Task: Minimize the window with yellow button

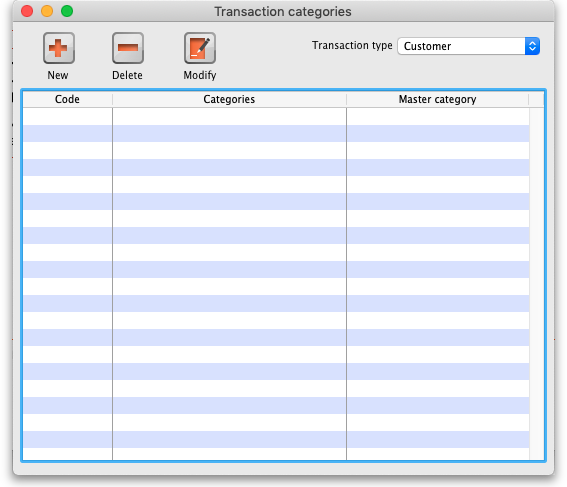Action: [x=47, y=11]
